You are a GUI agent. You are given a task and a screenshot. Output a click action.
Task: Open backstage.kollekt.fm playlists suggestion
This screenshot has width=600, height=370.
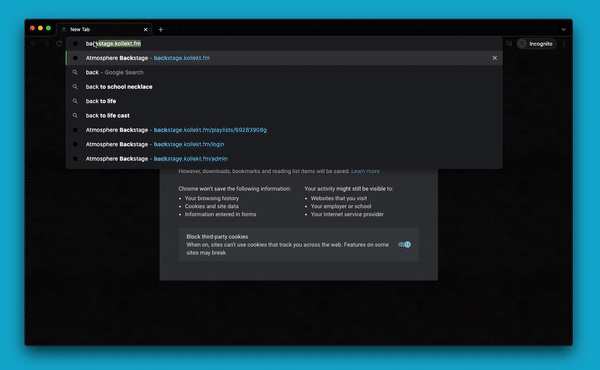(x=284, y=130)
